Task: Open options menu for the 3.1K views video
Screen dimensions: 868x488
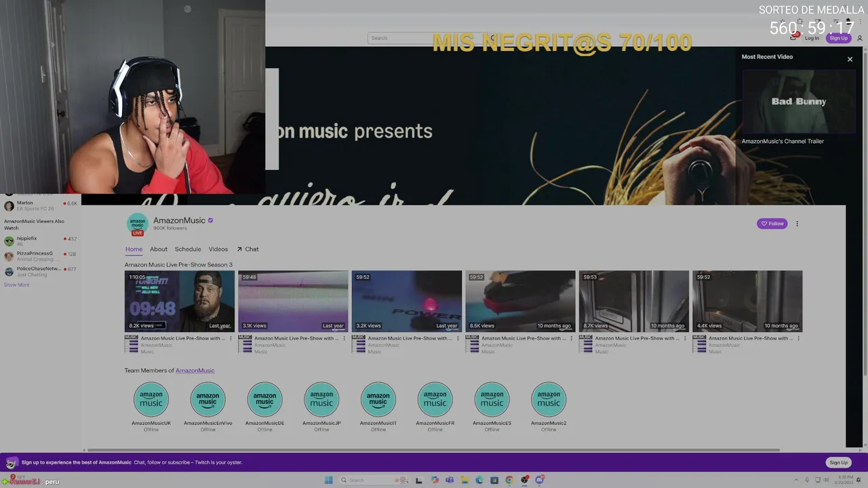Action: 344,338
